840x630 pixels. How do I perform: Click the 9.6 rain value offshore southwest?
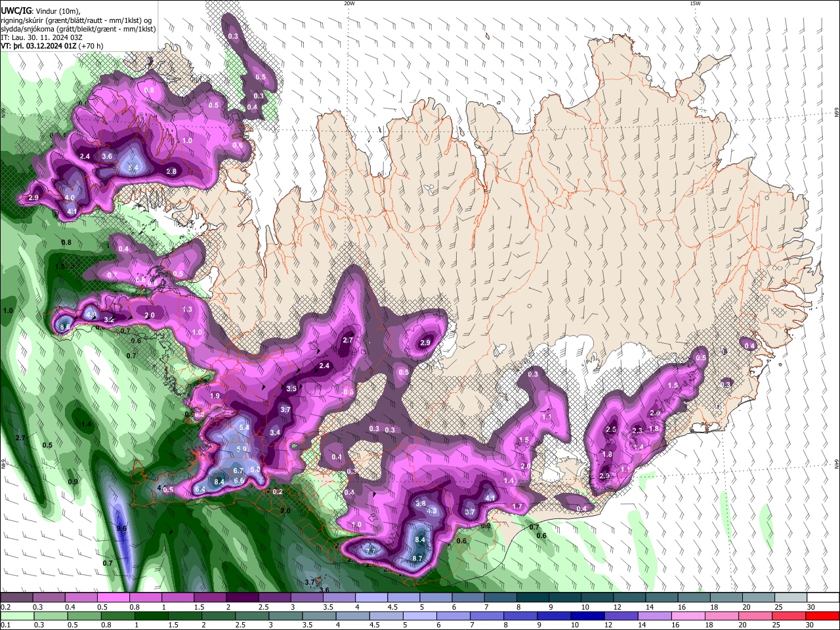[121, 528]
